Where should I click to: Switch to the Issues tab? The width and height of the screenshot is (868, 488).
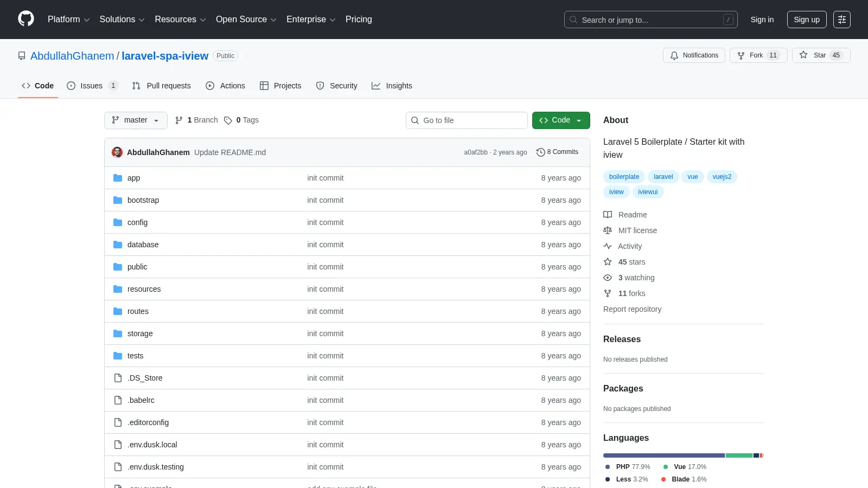[x=92, y=86]
